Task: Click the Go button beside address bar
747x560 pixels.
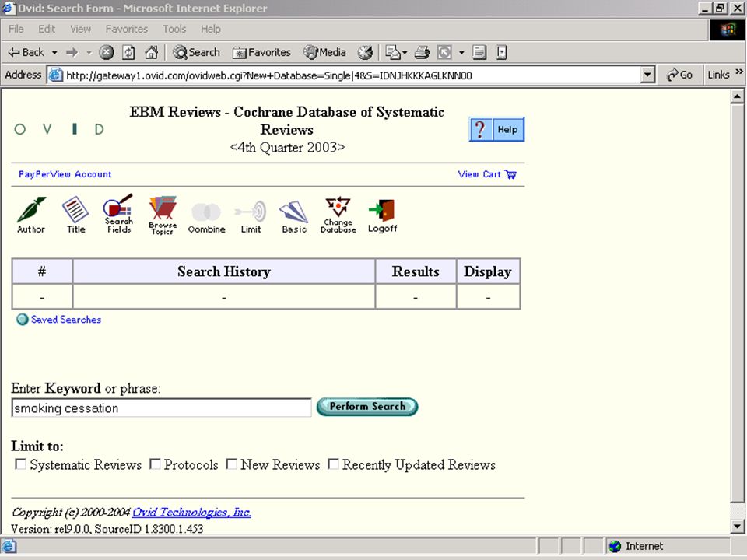Action: (x=679, y=75)
